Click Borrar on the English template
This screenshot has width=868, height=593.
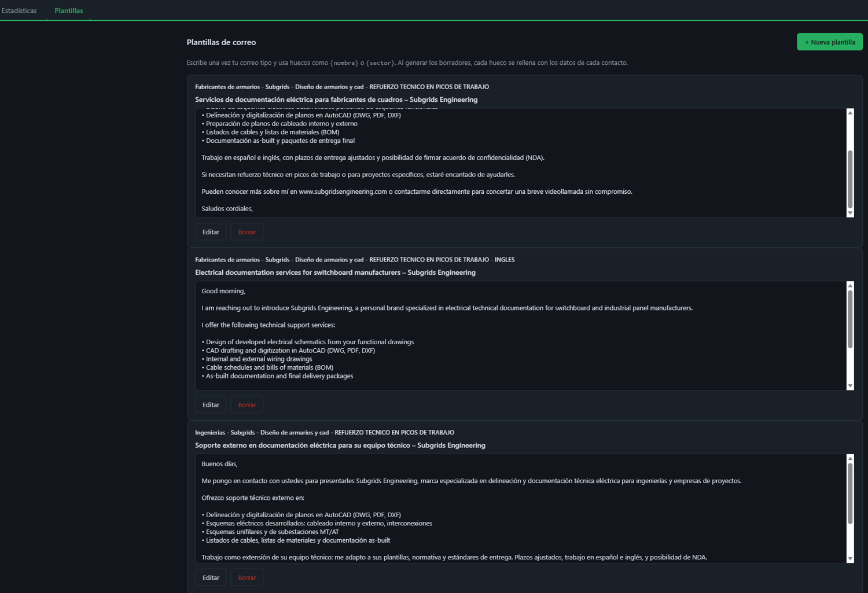[247, 405]
